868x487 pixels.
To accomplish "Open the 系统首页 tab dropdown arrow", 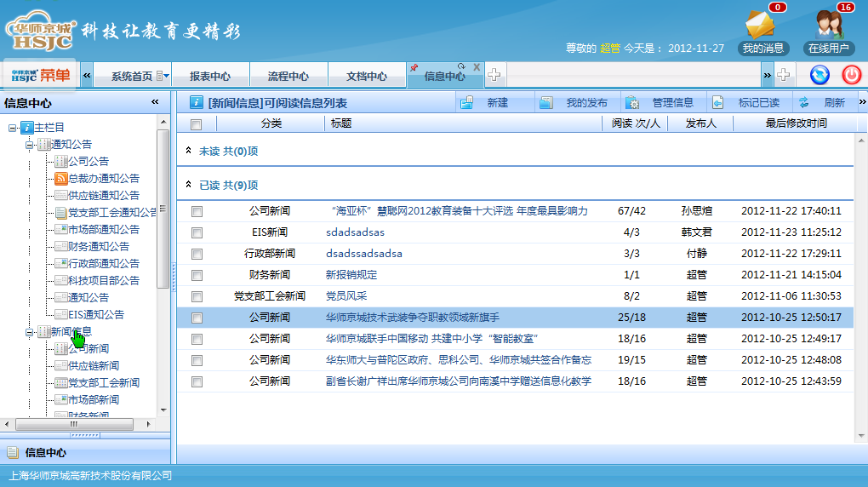I will point(166,76).
